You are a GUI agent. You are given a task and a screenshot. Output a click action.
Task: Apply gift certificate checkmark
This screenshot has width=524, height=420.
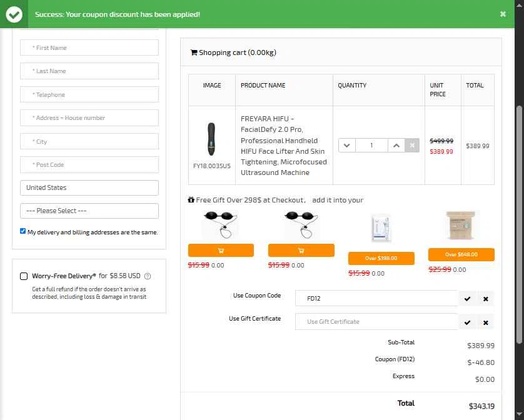pos(467,322)
